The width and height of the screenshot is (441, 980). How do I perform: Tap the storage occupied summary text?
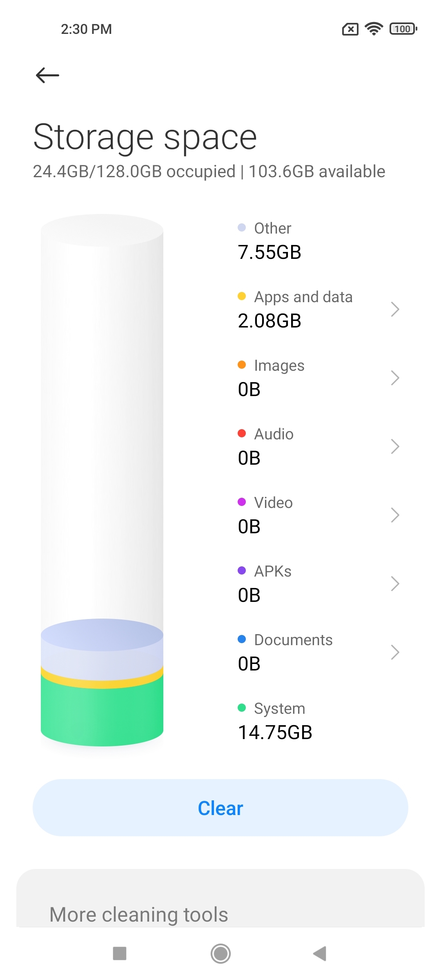tap(209, 171)
